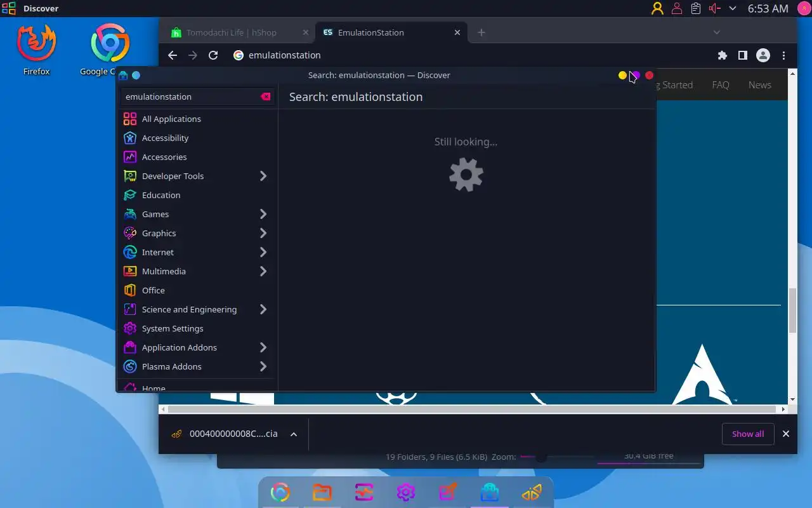
Task: Open the Graphics category
Action: click(x=197, y=233)
